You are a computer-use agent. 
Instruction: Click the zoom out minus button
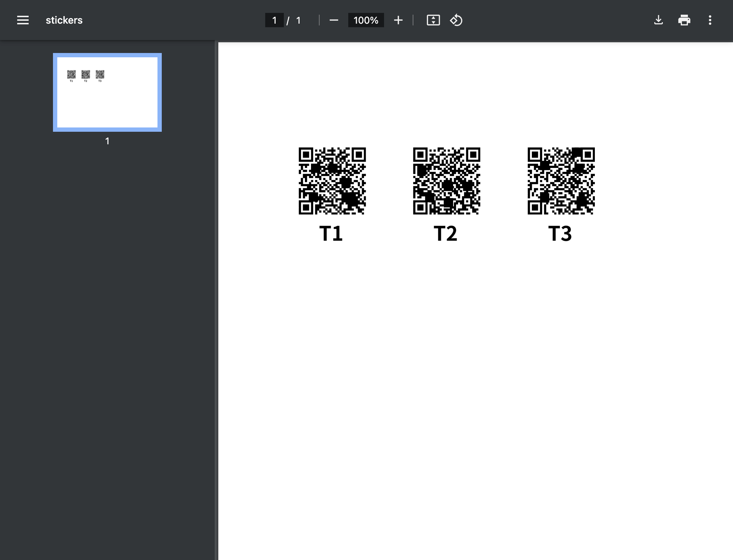click(334, 20)
